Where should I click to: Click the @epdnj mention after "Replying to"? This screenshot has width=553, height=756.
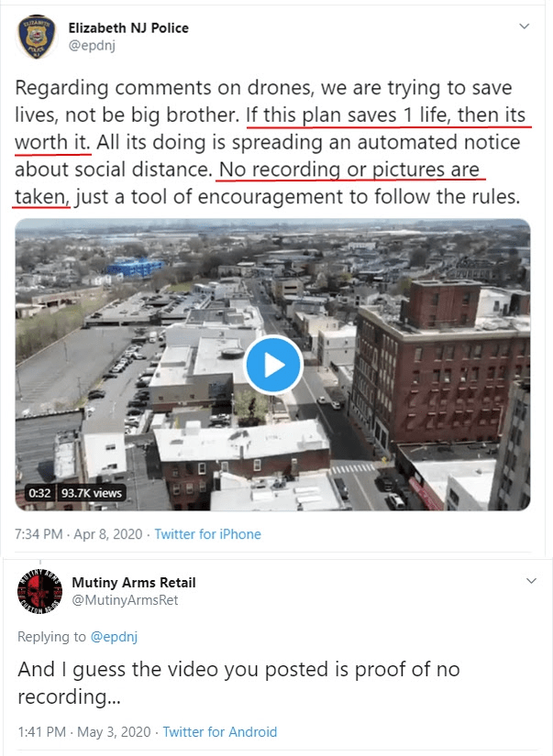click(x=114, y=636)
